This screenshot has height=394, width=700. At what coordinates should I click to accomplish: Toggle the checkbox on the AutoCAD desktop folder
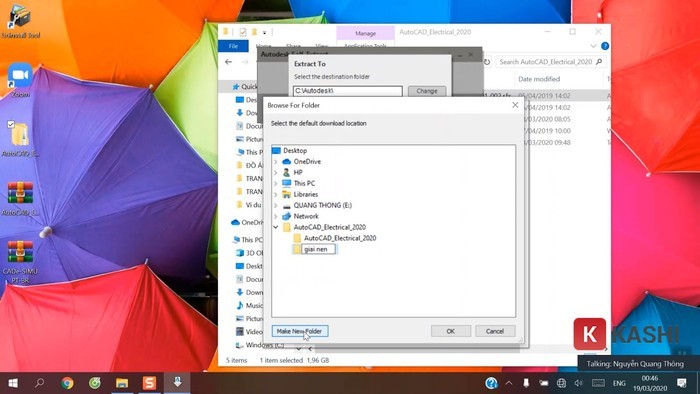coord(11,124)
